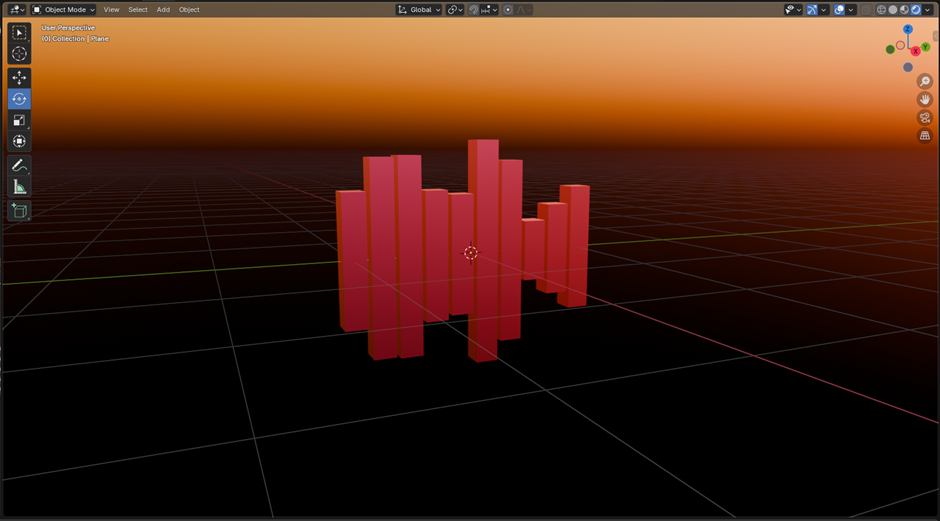Image resolution: width=940 pixels, height=521 pixels.
Task: Toggle viewport overlays display
Action: 840,10
